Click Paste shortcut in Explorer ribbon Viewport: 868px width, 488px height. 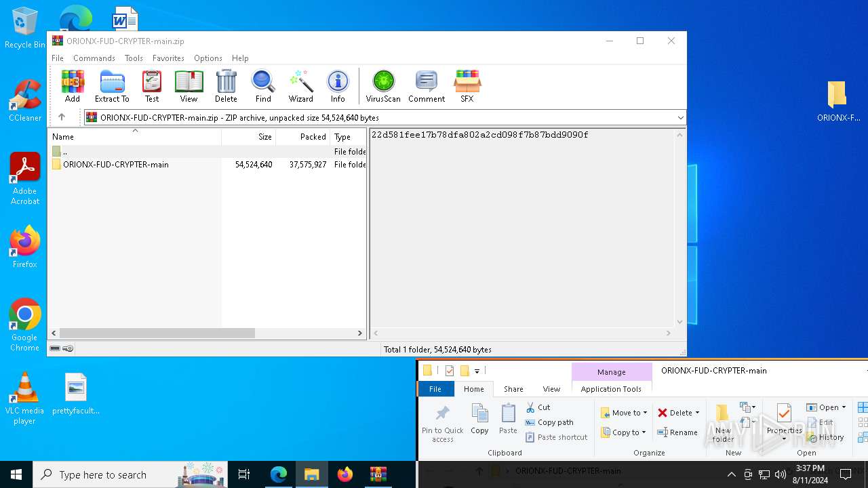pyautogui.click(x=556, y=437)
